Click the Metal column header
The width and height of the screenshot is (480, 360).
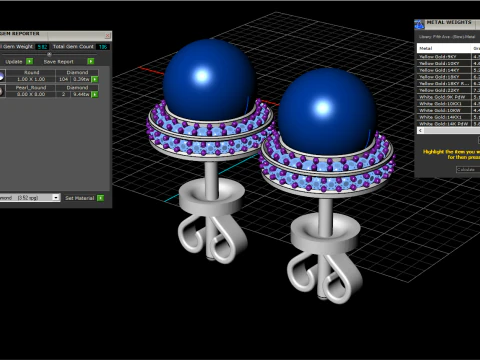[x=444, y=48]
